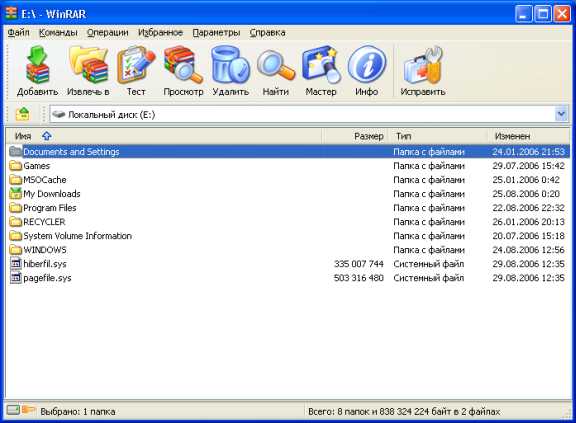Click the date 29.07.2006 15:42
This screenshot has height=423, width=576.
click(528, 166)
